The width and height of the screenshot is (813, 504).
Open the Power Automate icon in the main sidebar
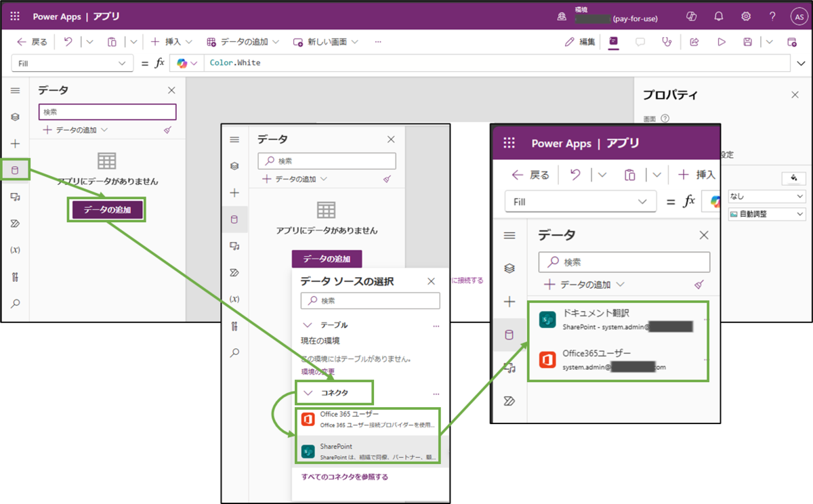coord(15,223)
